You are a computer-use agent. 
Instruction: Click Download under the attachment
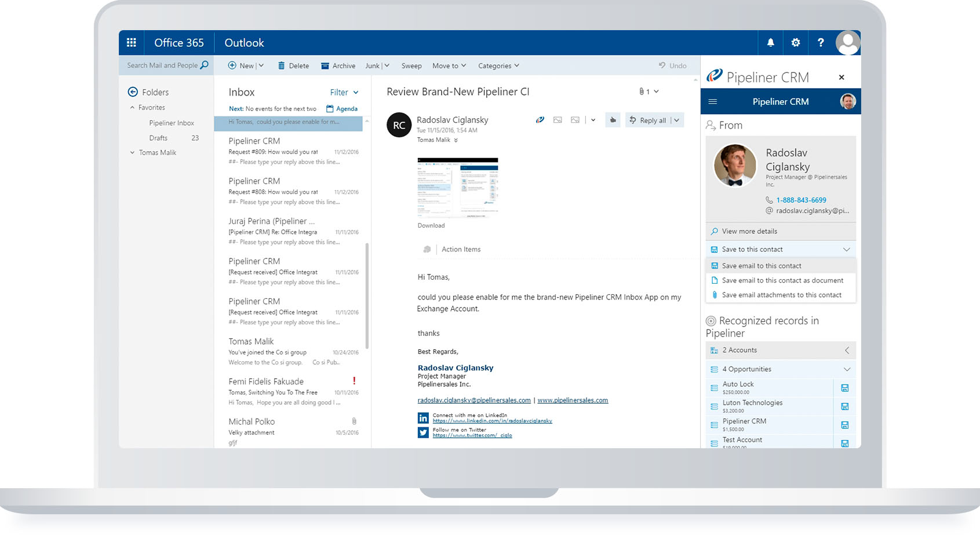(x=431, y=225)
